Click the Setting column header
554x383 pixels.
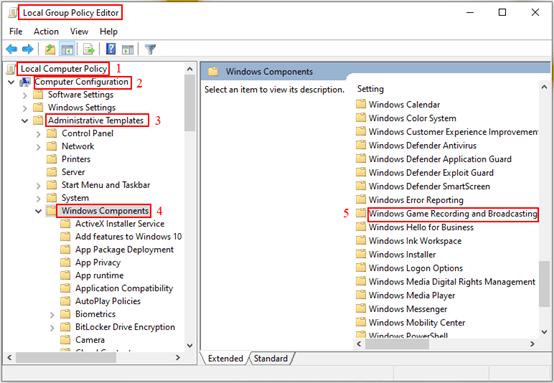370,89
